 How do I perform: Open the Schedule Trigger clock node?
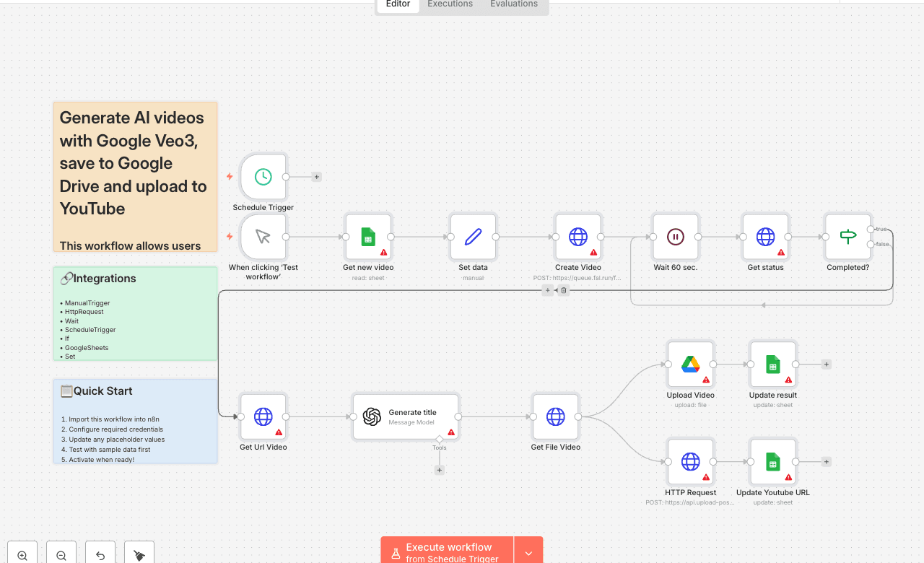(x=263, y=177)
